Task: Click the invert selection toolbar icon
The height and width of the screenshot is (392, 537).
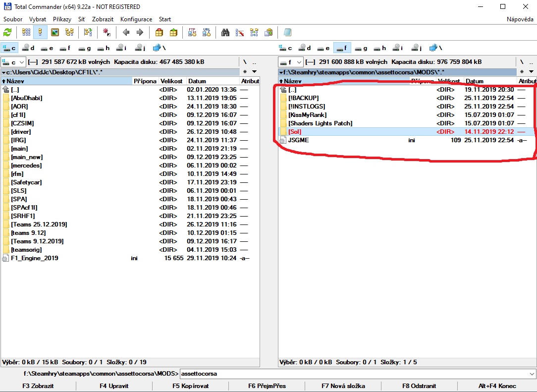Action: (107, 33)
